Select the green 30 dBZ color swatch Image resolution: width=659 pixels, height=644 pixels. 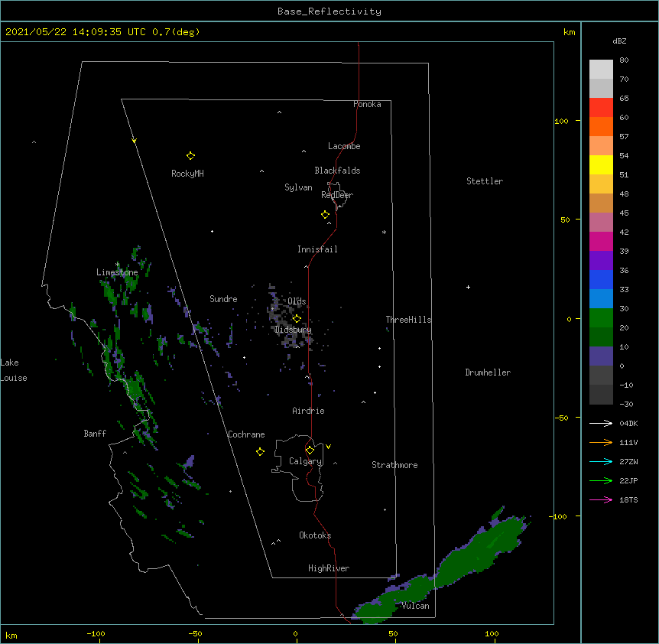click(x=601, y=318)
